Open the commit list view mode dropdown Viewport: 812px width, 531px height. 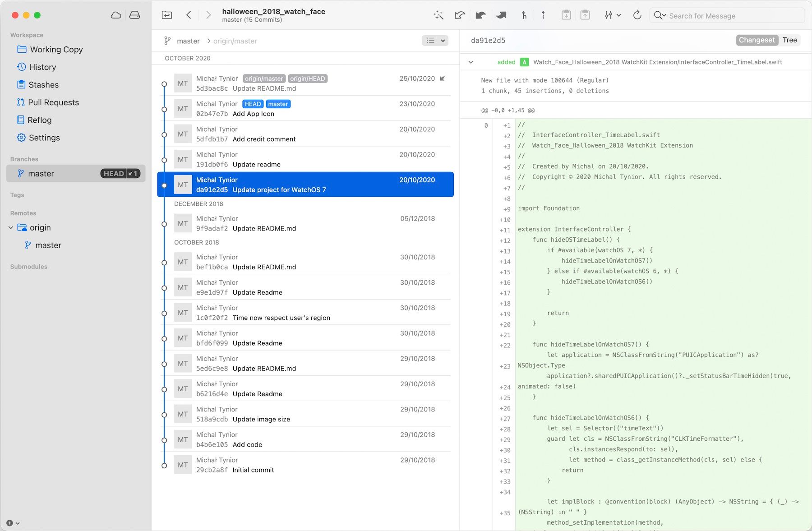click(435, 41)
